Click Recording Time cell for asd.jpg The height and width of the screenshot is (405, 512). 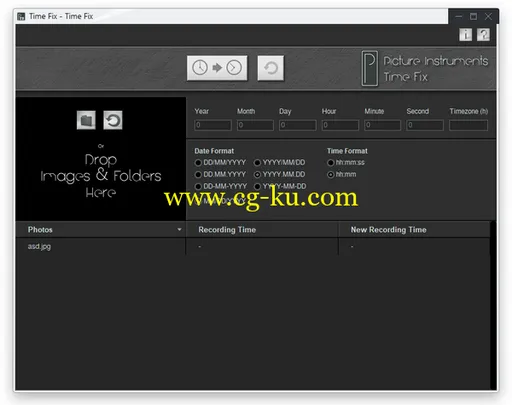[262, 247]
